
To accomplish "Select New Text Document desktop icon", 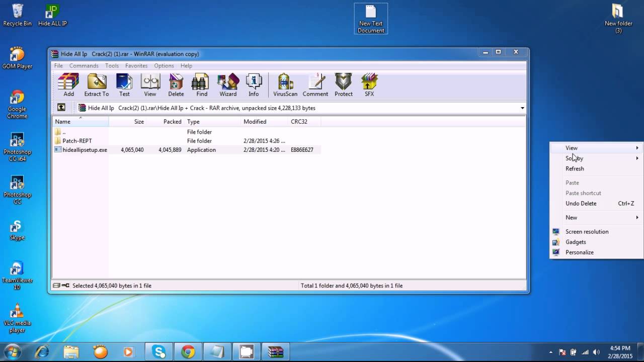I will point(371,19).
